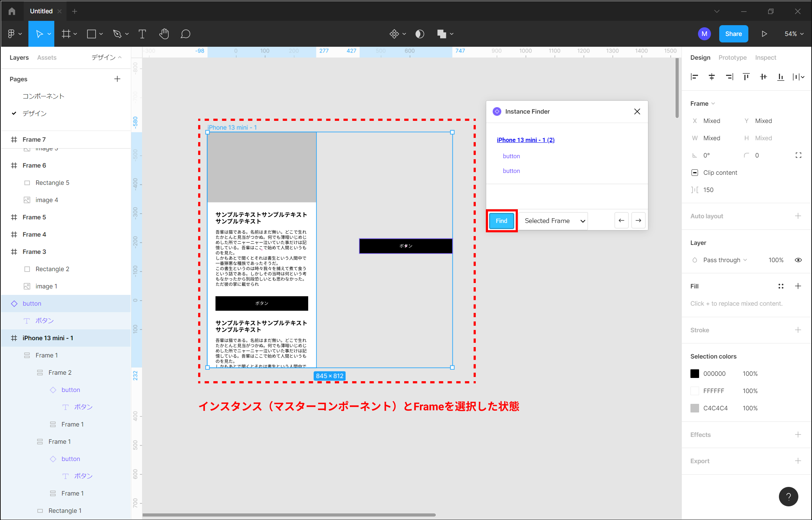The height and width of the screenshot is (520, 812).
Task: Switch to the Assets tab
Action: coord(47,58)
